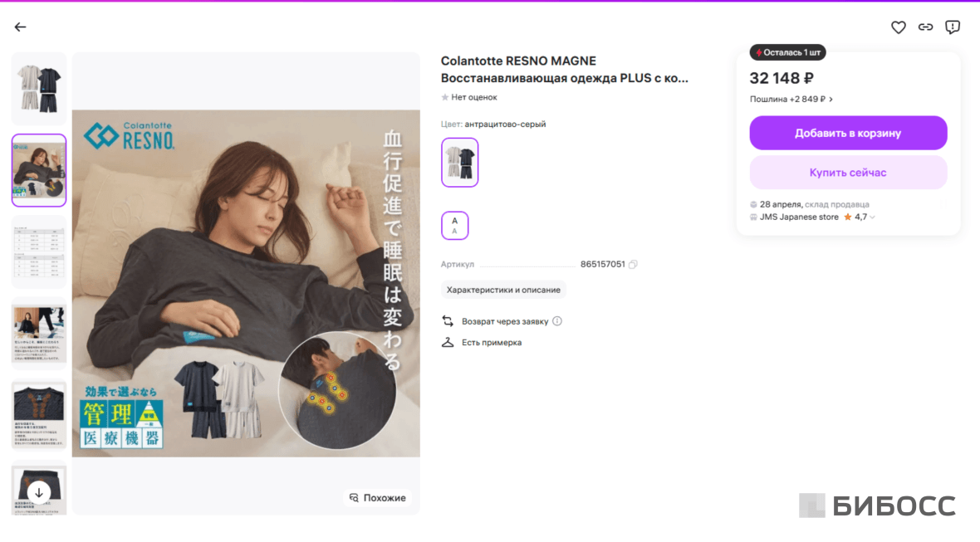Show size chart table thumbnail
Image resolution: width=980 pixels, height=542 pixels.
click(x=39, y=251)
